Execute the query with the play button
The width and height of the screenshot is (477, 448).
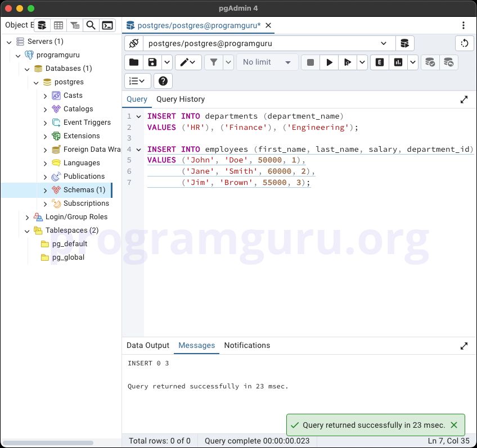coord(329,62)
